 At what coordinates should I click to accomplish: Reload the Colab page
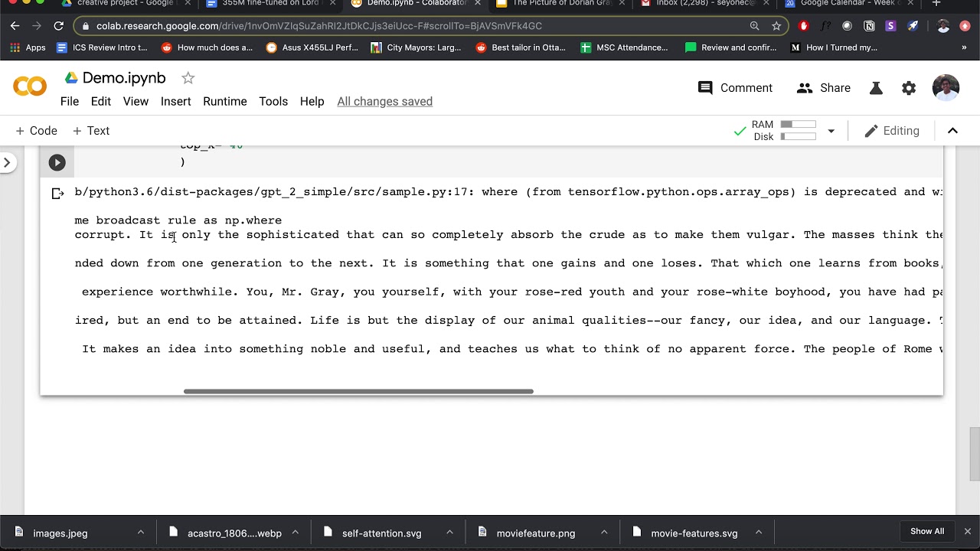pyautogui.click(x=58, y=26)
